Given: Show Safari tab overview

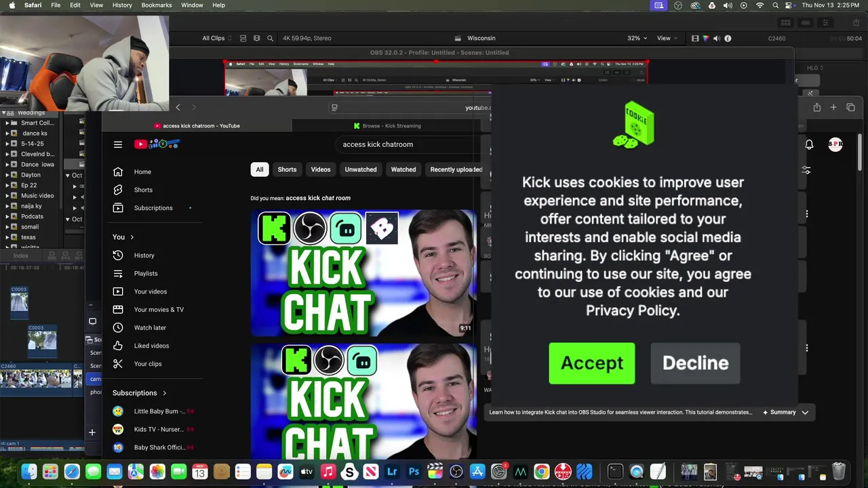Looking at the screenshot, I should tap(850, 107).
